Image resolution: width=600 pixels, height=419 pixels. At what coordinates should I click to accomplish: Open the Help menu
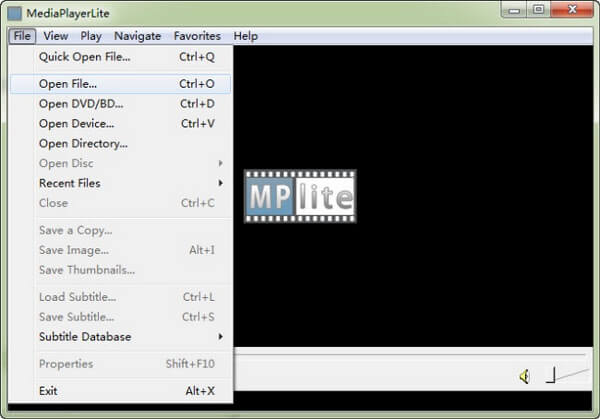click(245, 36)
